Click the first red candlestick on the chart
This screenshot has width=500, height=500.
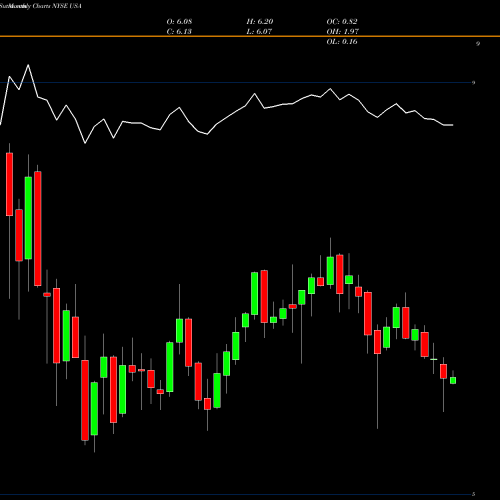(9, 184)
